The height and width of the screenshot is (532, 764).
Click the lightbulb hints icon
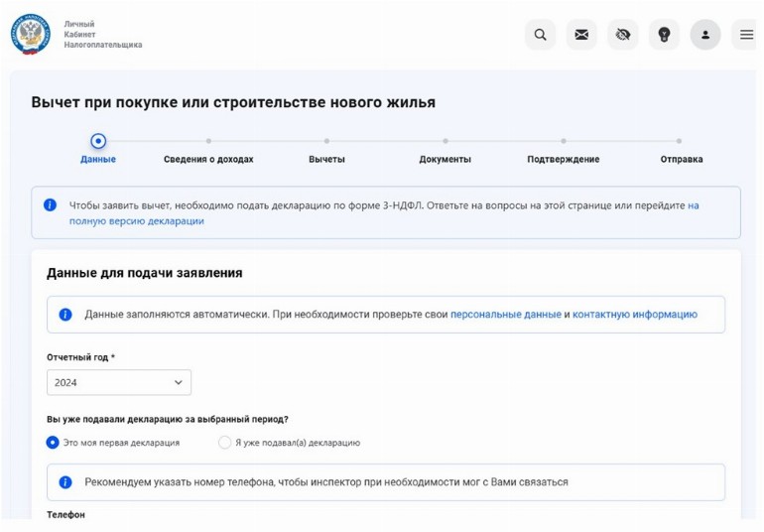pyautogui.click(x=664, y=35)
